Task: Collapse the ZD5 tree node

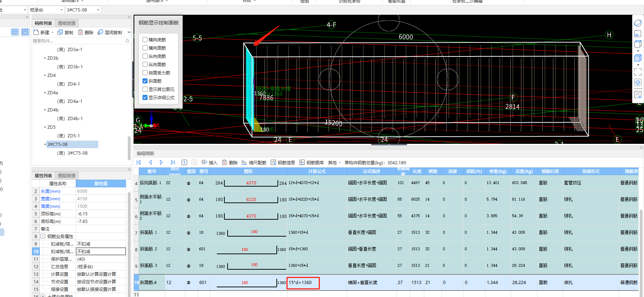Action: (x=45, y=127)
